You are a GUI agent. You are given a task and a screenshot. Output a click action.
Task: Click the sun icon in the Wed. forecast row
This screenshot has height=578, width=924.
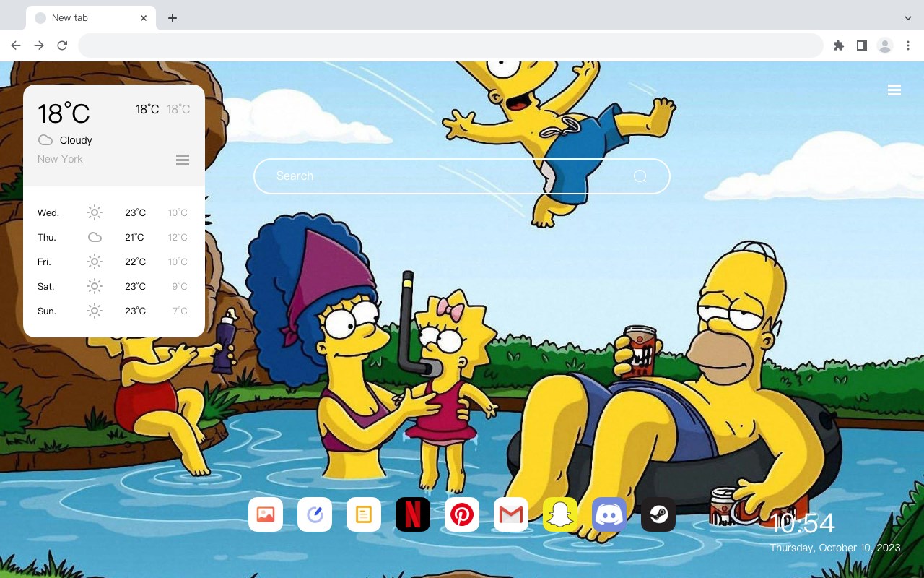pyautogui.click(x=95, y=212)
